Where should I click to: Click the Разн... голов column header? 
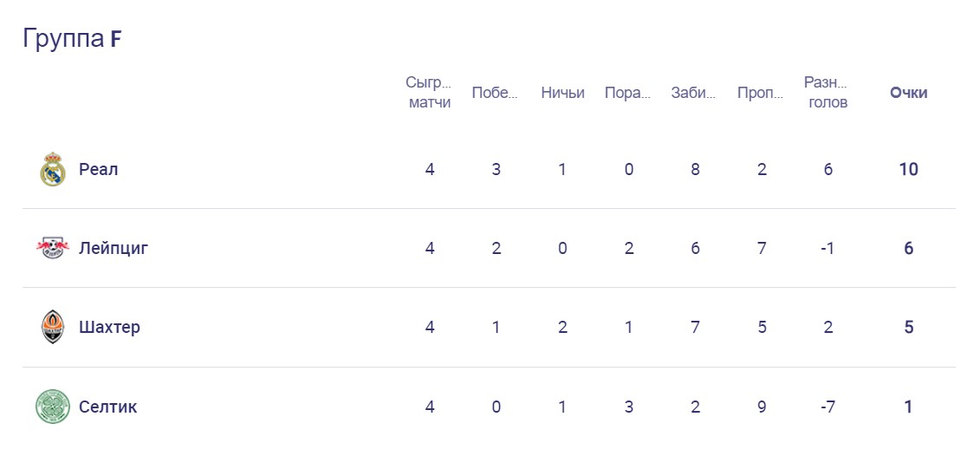(827, 93)
